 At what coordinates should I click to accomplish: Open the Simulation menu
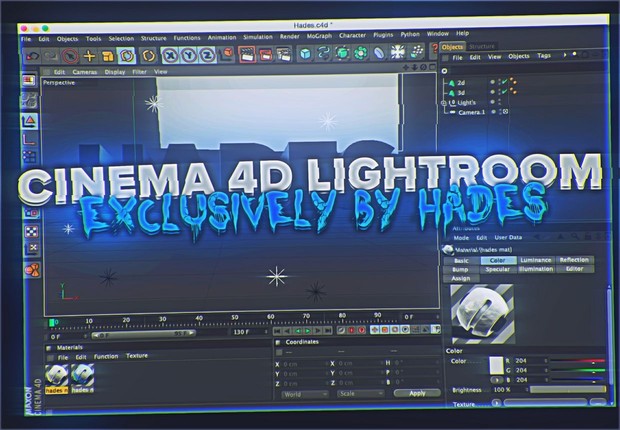point(258,37)
